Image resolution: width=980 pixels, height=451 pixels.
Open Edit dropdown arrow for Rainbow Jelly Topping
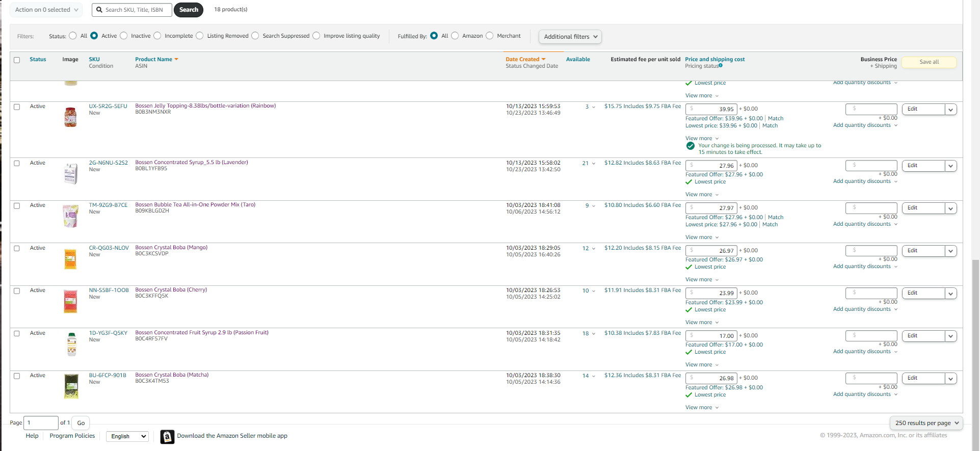point(950,110)
